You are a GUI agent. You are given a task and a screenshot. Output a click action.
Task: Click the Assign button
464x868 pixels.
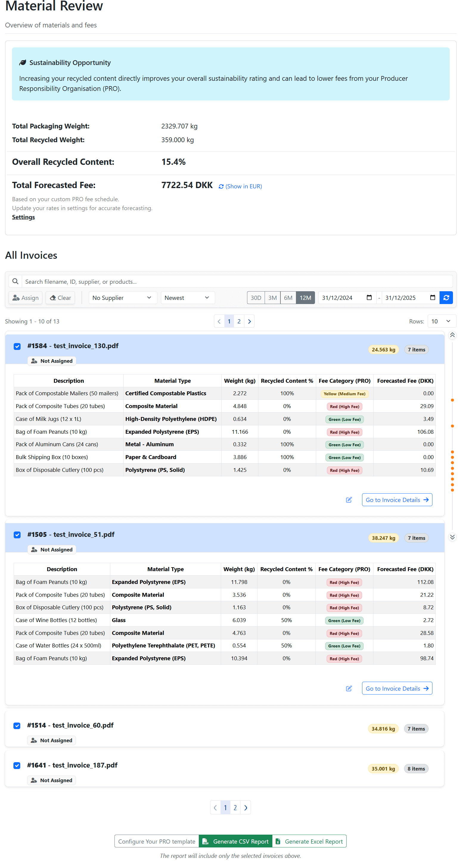[25, 297]
